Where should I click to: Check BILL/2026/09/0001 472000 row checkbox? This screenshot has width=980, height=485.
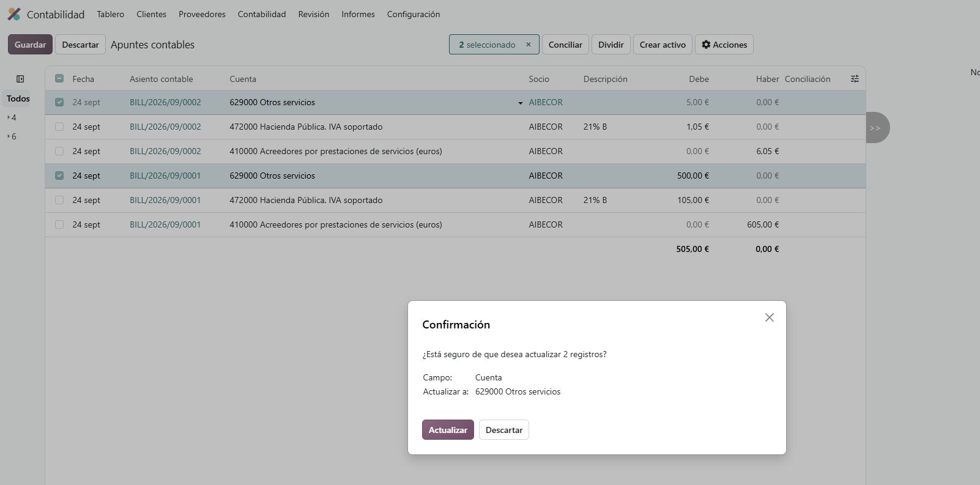tap(59, 200)
